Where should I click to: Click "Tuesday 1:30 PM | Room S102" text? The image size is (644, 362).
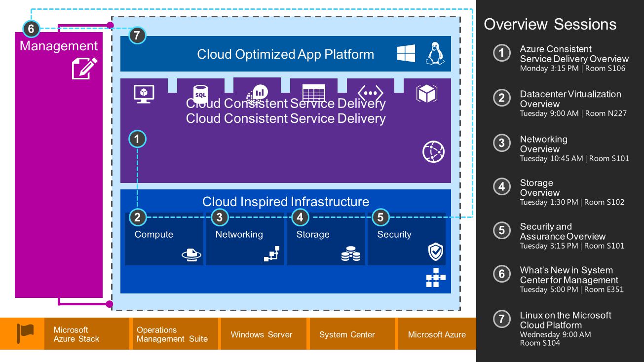tap(572, 202)
